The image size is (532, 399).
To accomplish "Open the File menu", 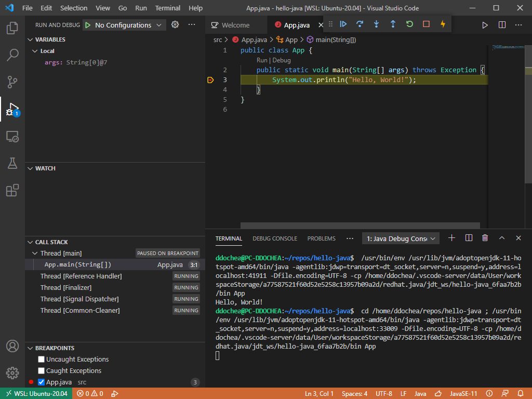I will (27, 8).
